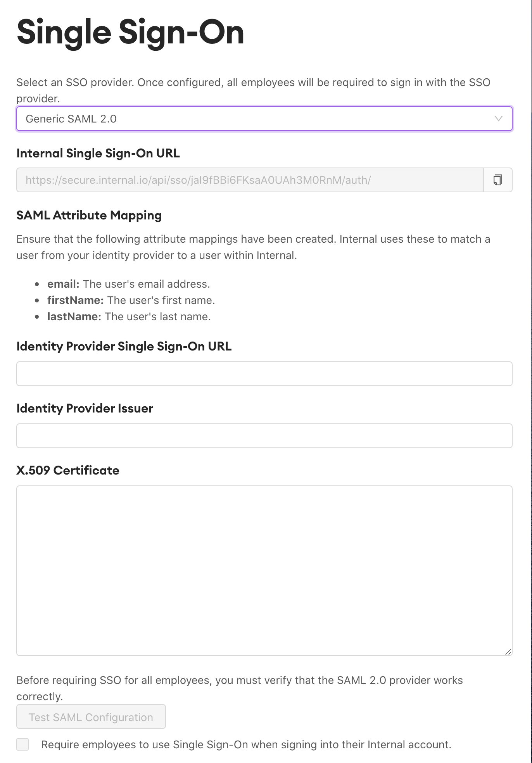Click the Single Sign-On page title

click(x=130, y=32)
